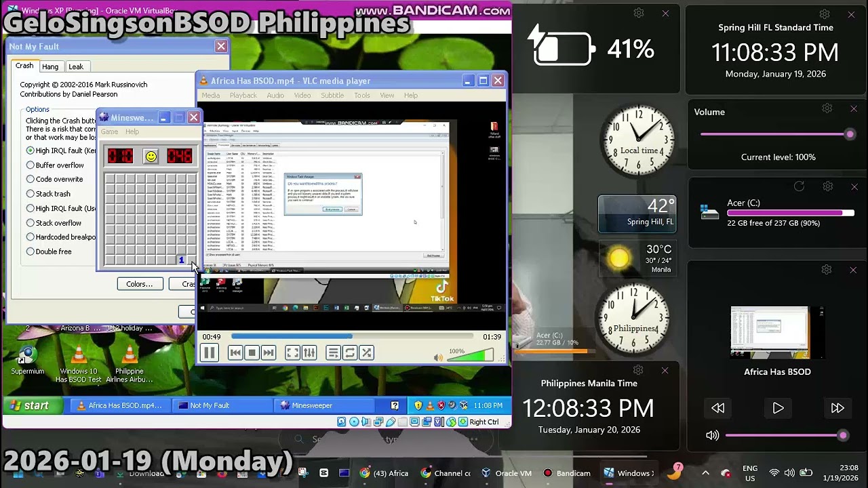Viewport: 868px width, 488px height.
Task: Open VLC extended settings equalizer icon
Action: [x=309, y=352]
